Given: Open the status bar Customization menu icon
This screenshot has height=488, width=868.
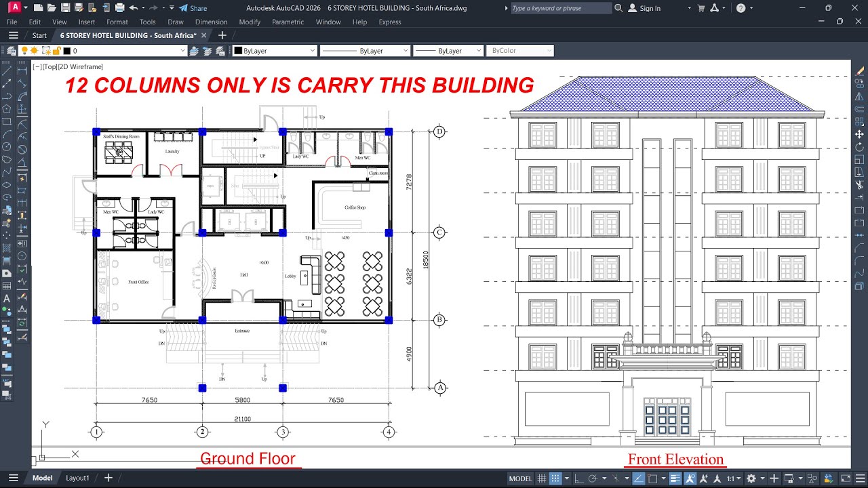Looking at the screenshot, I should pyautogui.click(x=859, y=479).
